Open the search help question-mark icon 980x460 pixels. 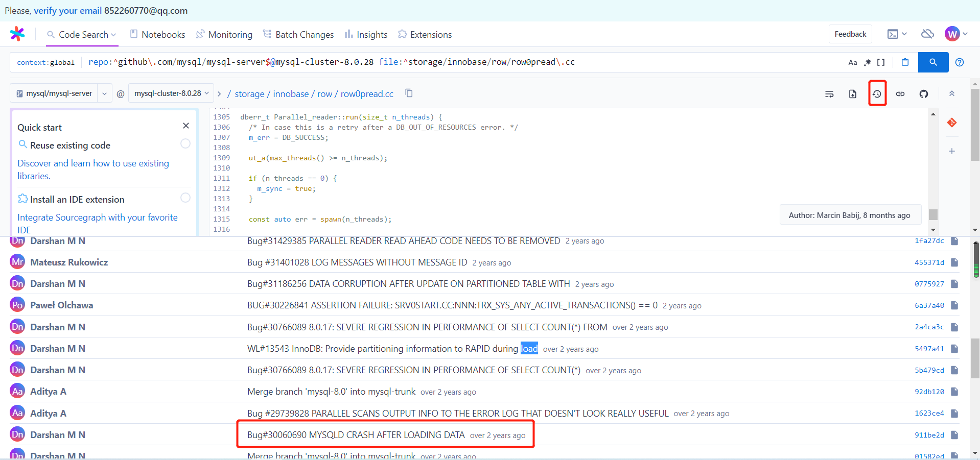coord(960,62)
